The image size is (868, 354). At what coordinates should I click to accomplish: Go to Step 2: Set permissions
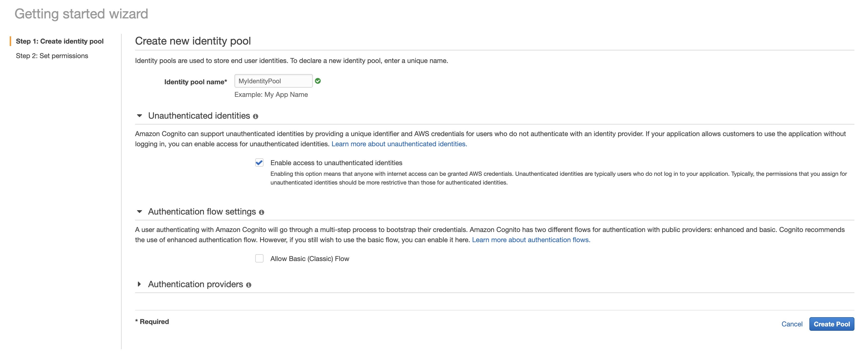pos(52,56)
